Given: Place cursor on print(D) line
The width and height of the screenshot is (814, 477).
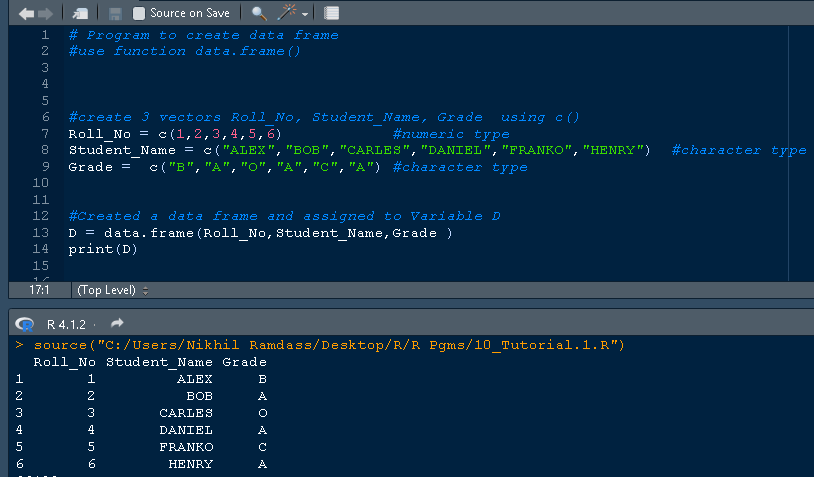Looking at the screenshot, I should pyautogui.click(x=102, y=249).
